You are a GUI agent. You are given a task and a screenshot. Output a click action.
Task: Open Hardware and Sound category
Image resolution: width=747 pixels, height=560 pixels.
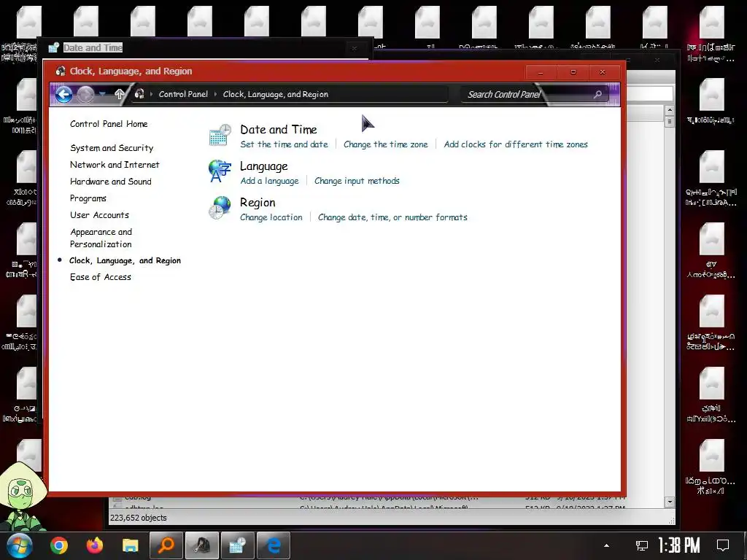tap(111, 182)
